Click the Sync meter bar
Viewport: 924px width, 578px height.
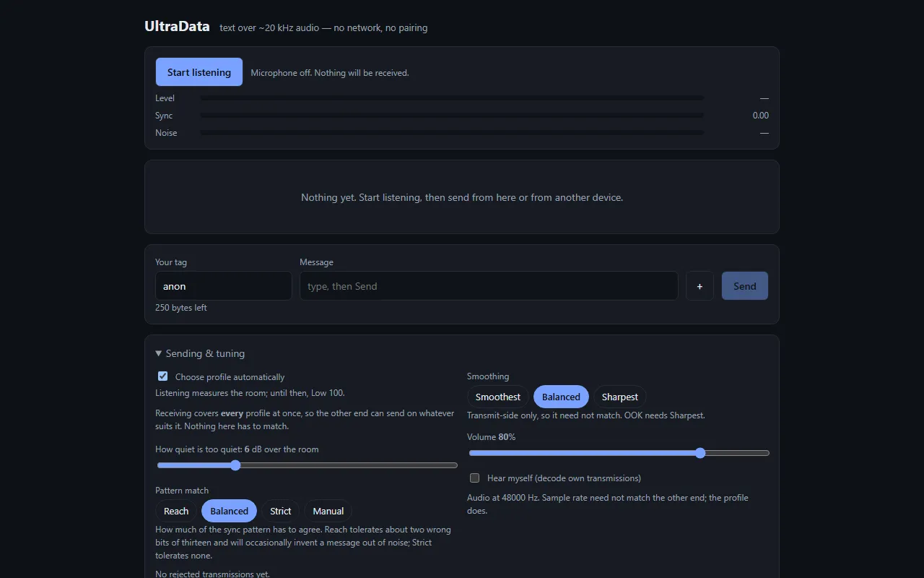452,116
